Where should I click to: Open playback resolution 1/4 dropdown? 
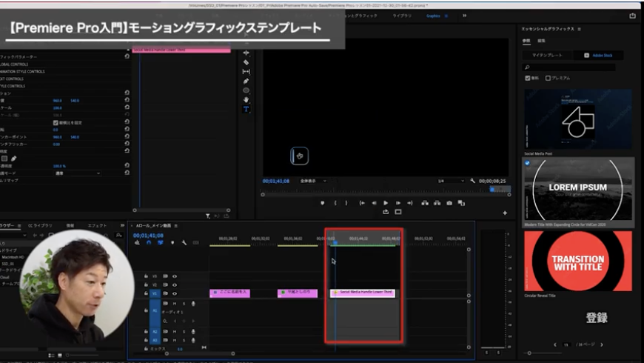pyautogui.click(x=451, y=181)
